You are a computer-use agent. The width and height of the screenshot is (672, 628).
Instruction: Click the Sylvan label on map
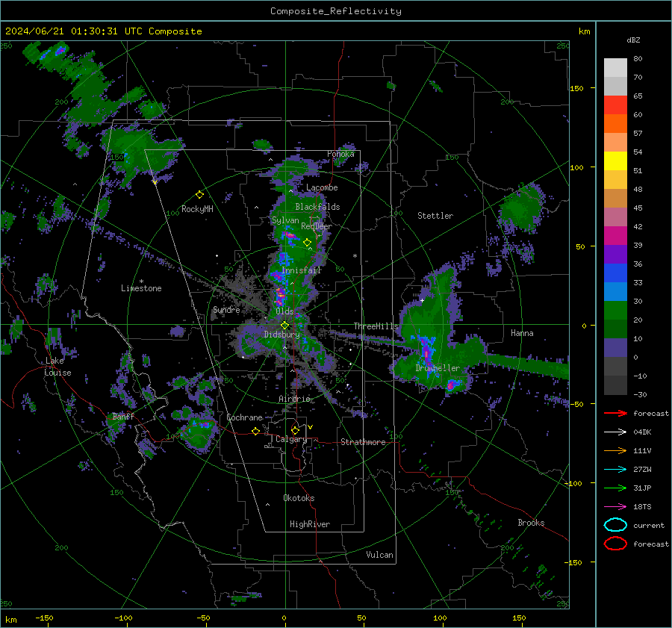pos(285,220)
